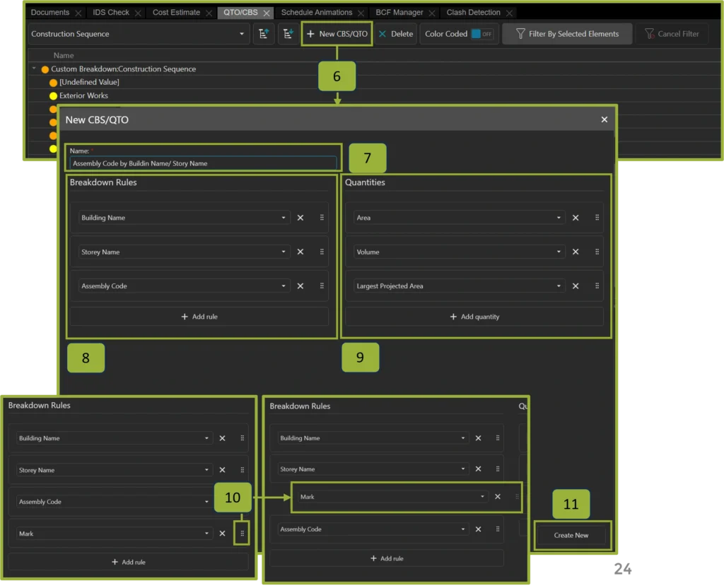Click Filter By Selected Elements
Image resolution: width=724 pixels, height=588 pixels.
(x=567, y=34)
